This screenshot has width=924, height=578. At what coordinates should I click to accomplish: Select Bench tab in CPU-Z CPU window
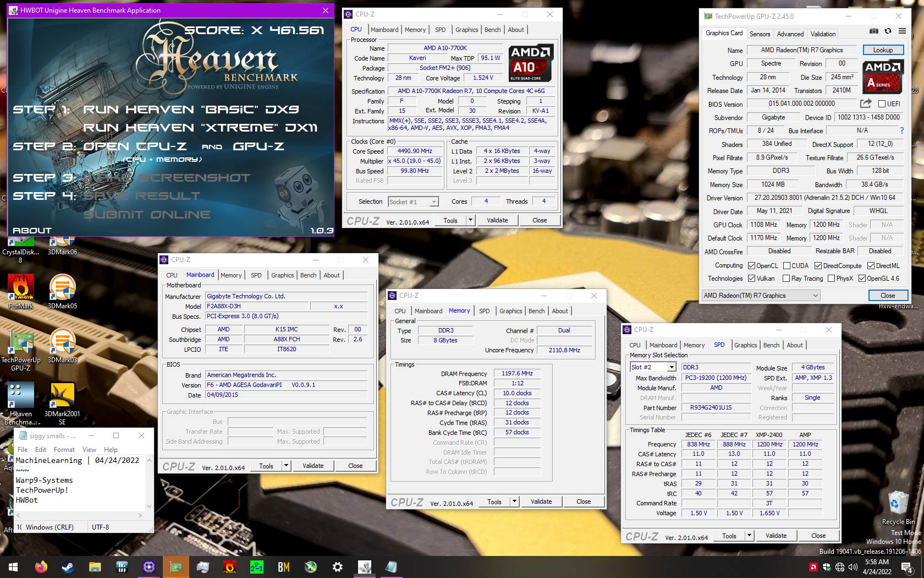(x=492, y=30)
